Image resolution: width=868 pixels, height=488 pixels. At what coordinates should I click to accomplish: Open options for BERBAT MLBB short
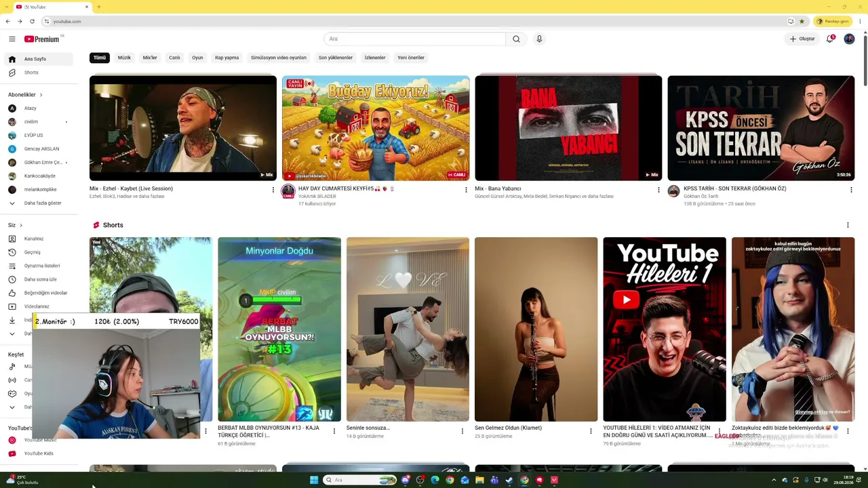334,431
